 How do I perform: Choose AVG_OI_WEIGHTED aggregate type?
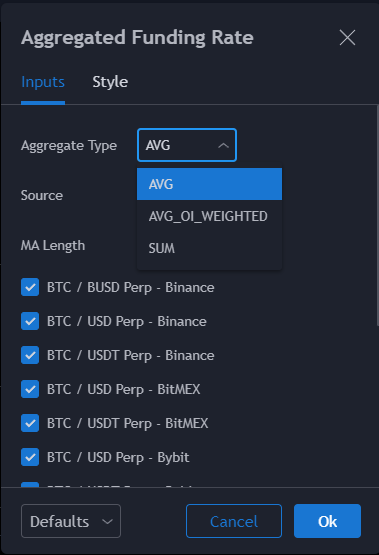[x=209, y=216]
